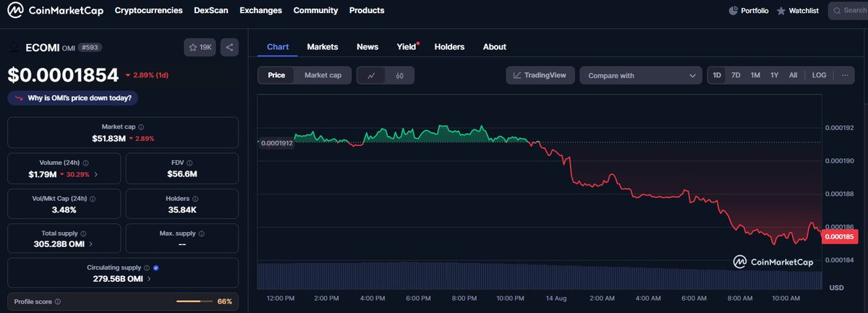Click the $51.83M market cap value
868x313 pixels.
(108, 138)
